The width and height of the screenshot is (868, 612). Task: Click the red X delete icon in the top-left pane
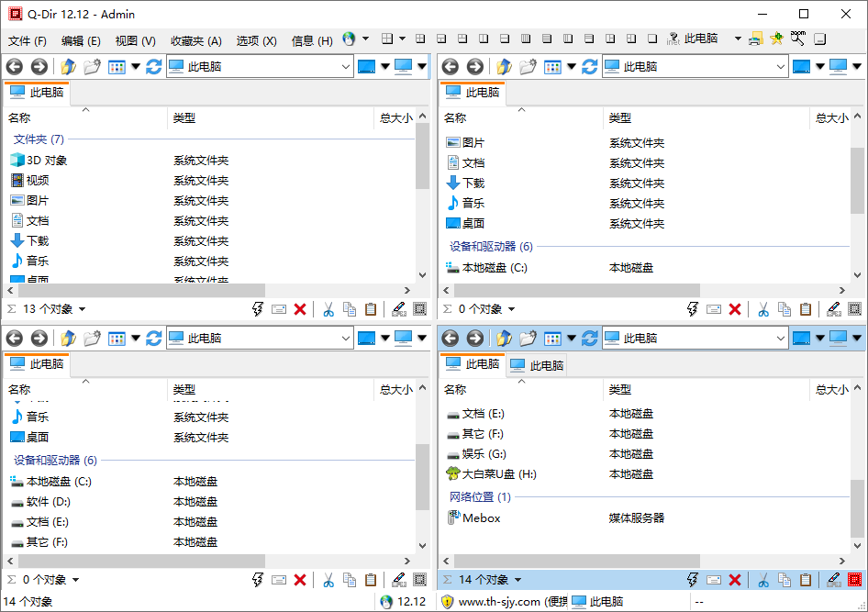tap(300, 309)
